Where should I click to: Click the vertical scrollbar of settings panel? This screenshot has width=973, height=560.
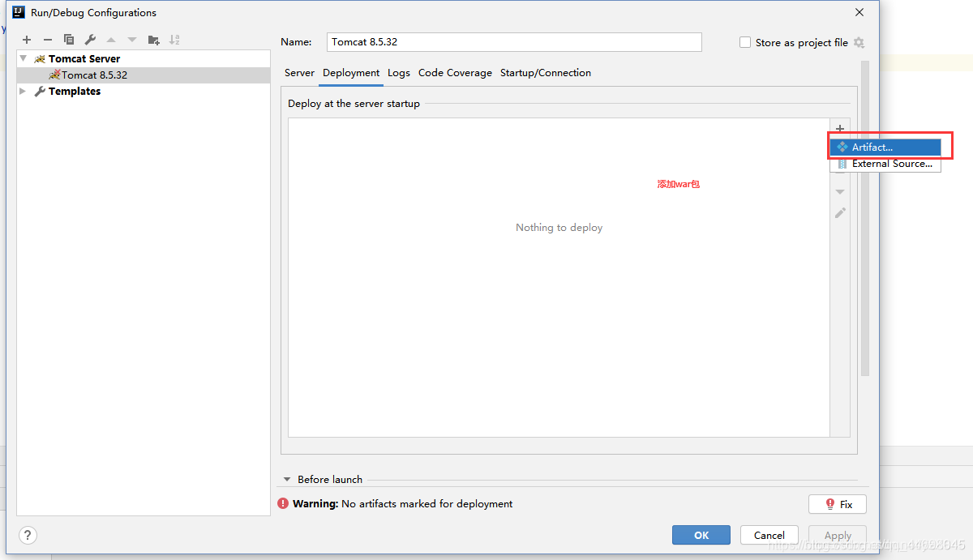(x=865, y=219)
